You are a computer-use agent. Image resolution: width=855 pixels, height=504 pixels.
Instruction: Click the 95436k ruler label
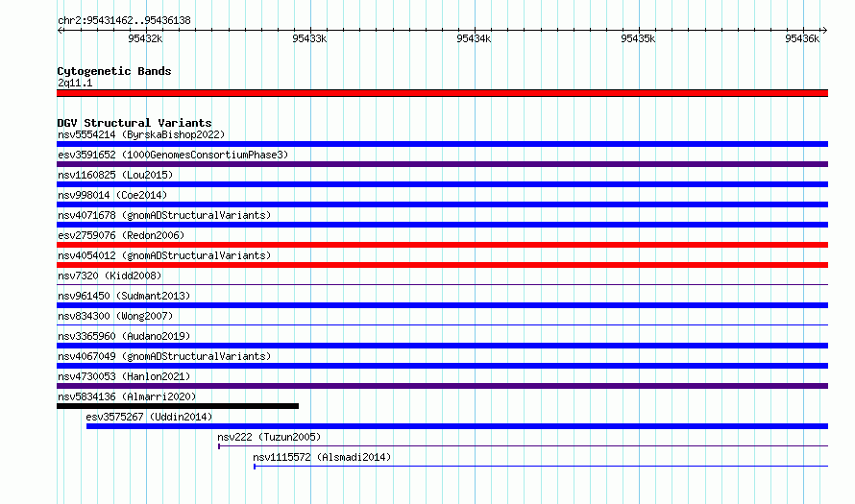tap(802, 38)
